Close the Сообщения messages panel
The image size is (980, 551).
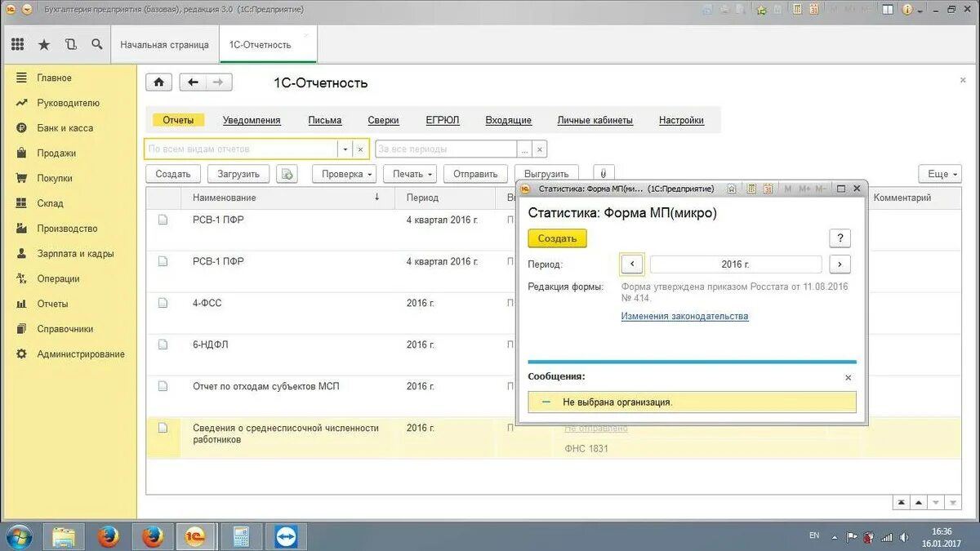(x=848, y=377)
